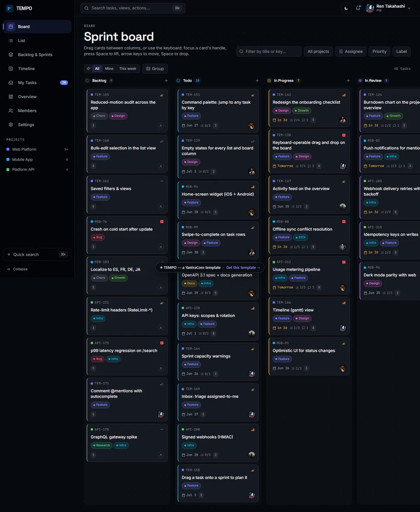Open Members page

tap(37, 111)
